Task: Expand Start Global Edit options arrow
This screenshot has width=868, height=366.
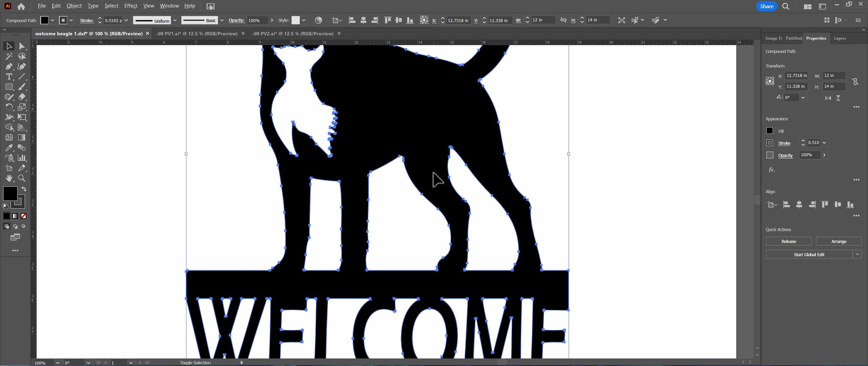Action: (x=857, y=254)
